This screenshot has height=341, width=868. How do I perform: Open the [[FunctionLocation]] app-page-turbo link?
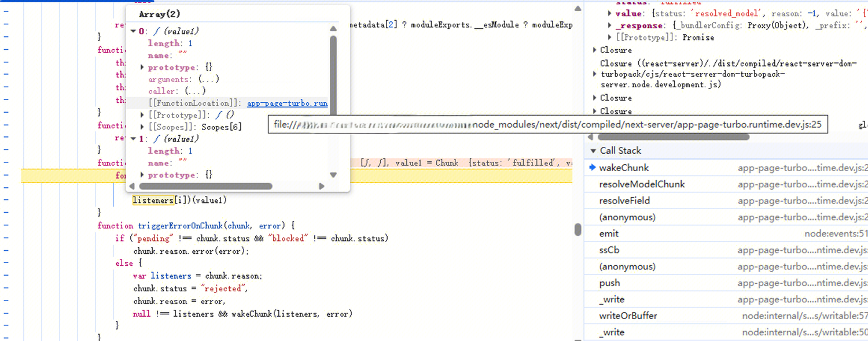287,103
